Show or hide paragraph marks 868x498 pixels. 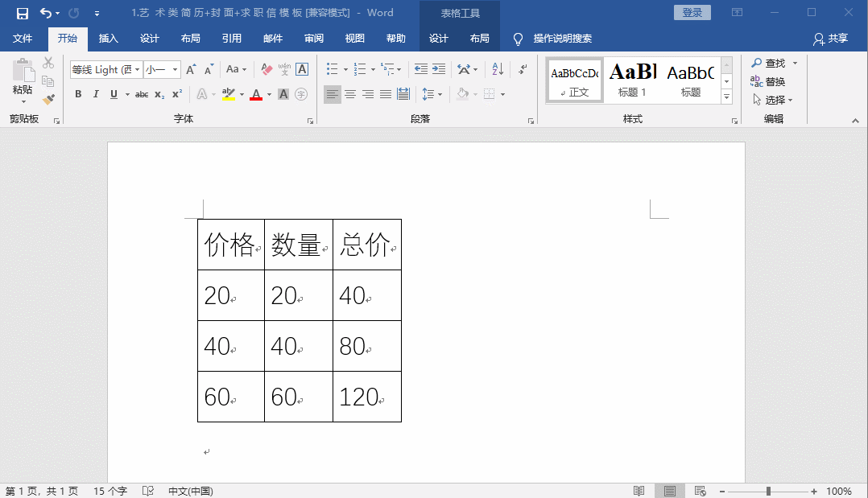click(x=523, y=69)
